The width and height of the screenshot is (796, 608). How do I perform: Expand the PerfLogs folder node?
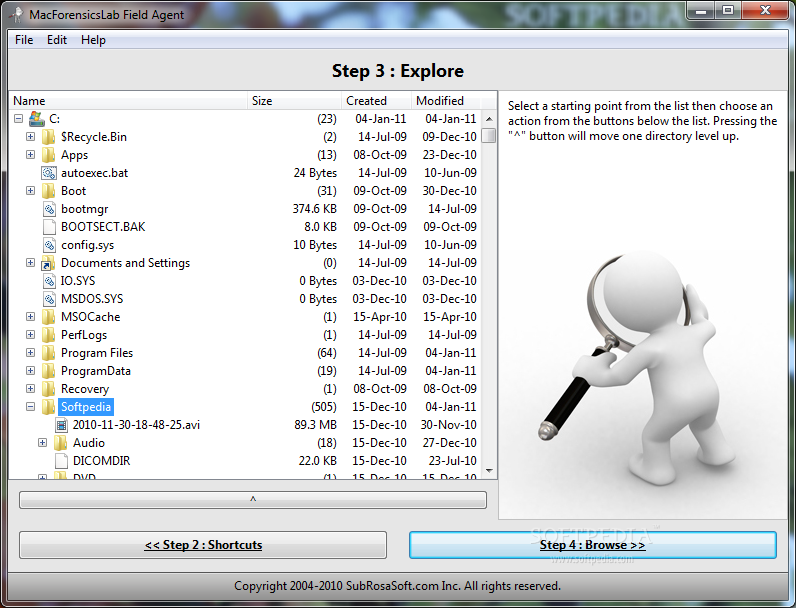30,334
